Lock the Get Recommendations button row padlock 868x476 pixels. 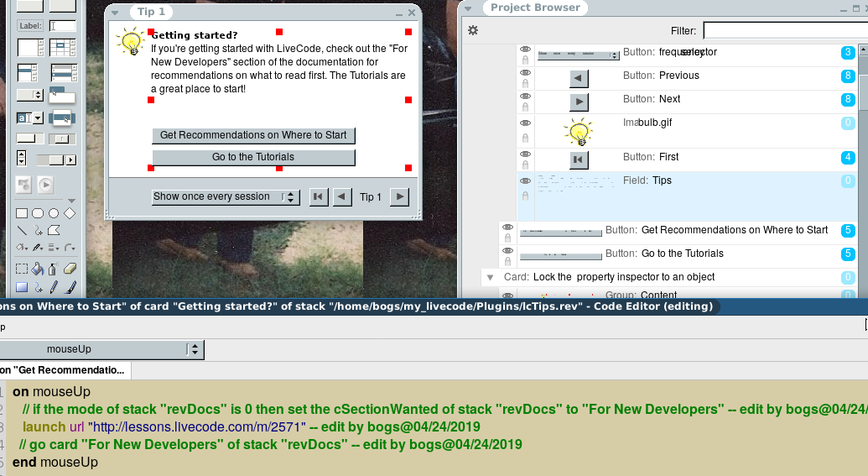pyautogui.click(x=507, y=238)
